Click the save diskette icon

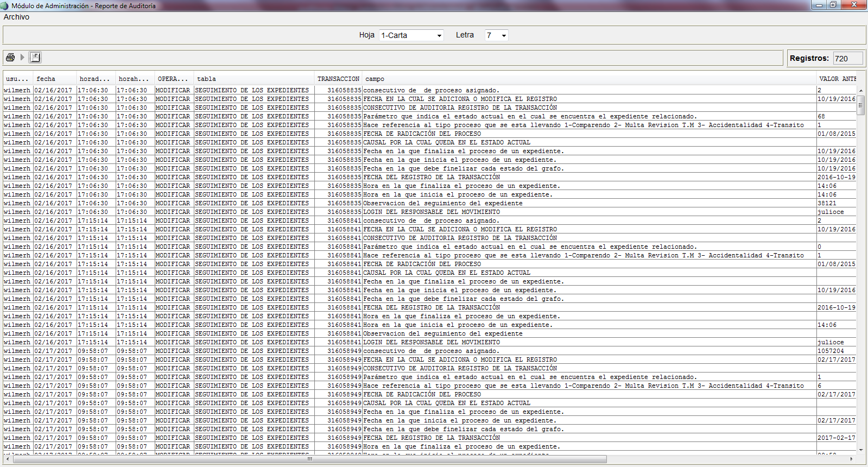pyautogui.click(x=35, y=57)
